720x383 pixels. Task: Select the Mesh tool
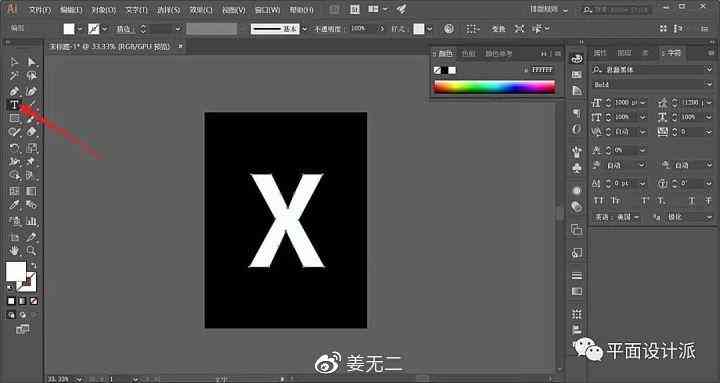14,191
